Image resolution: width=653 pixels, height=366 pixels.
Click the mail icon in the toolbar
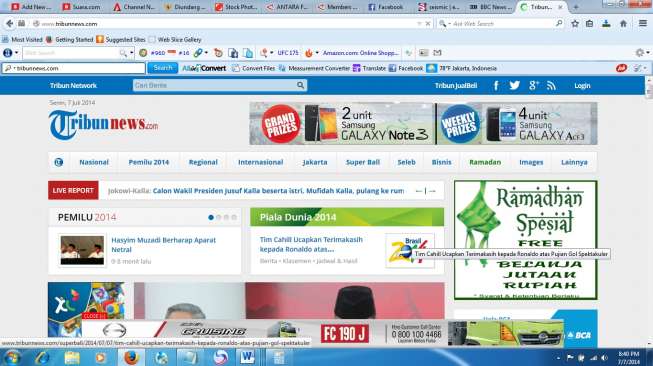click(x=437, y=53)
